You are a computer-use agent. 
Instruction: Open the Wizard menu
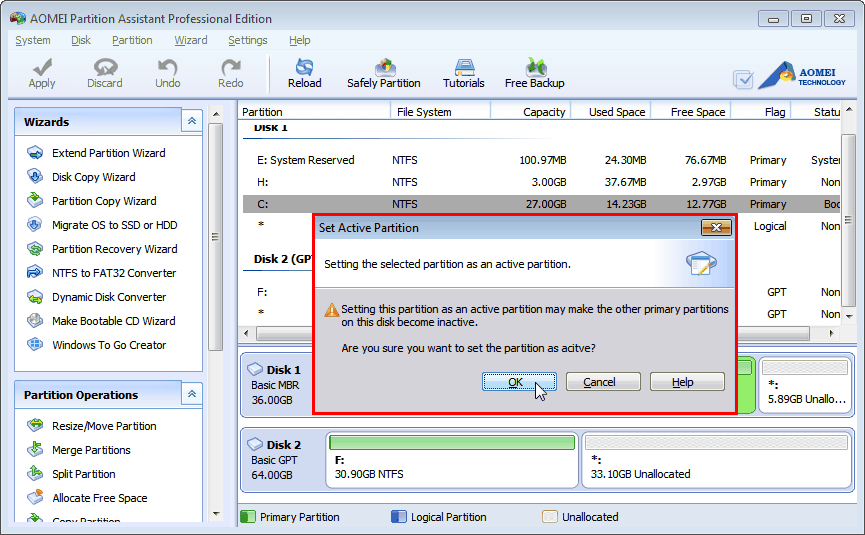point(191,40)
